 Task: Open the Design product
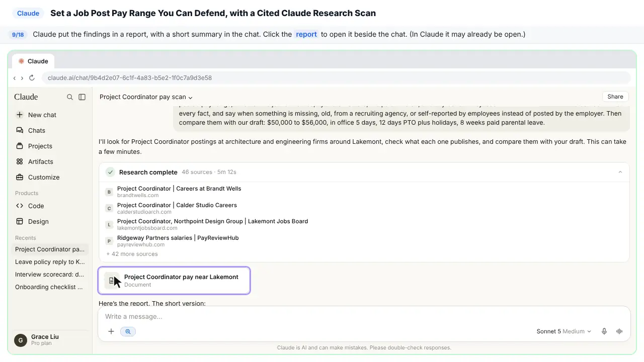[x=50, y=221]
